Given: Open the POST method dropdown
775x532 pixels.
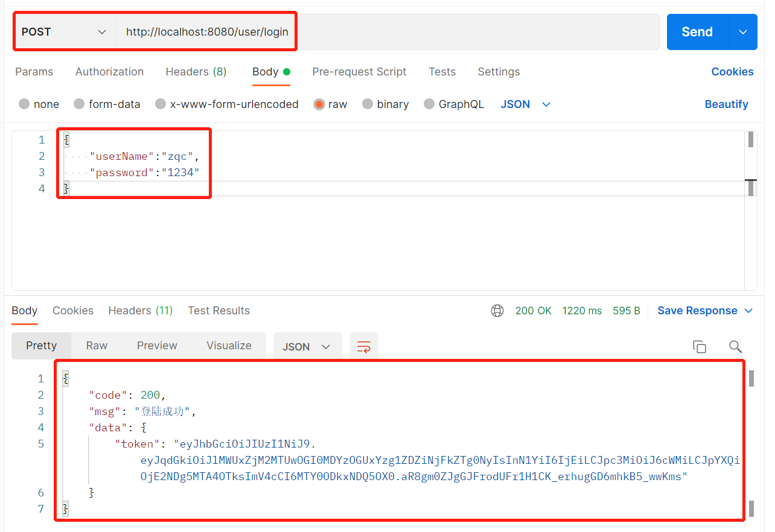Looking at the screenshot, I should coord(65,32).
